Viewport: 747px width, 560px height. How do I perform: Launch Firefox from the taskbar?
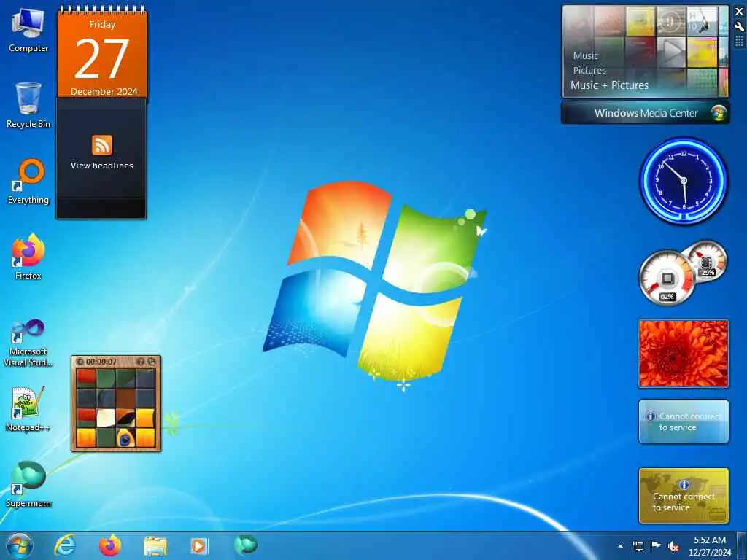[x=109, y=545]
